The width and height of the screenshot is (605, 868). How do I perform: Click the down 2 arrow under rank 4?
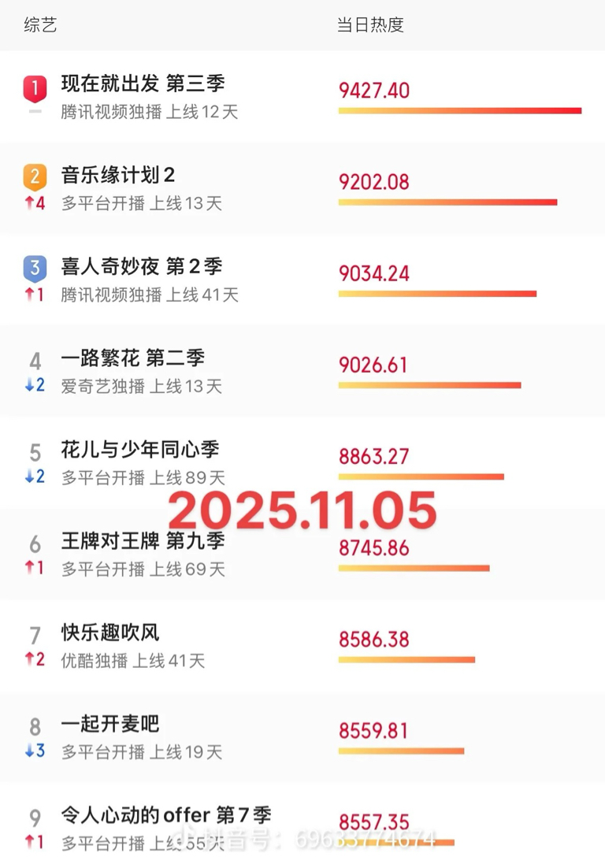pos(35,384)
